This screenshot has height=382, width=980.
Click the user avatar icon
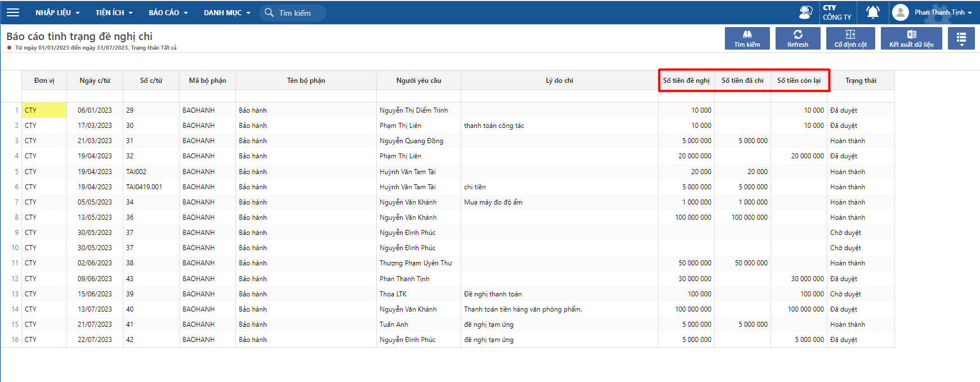[x=901, y=12]
